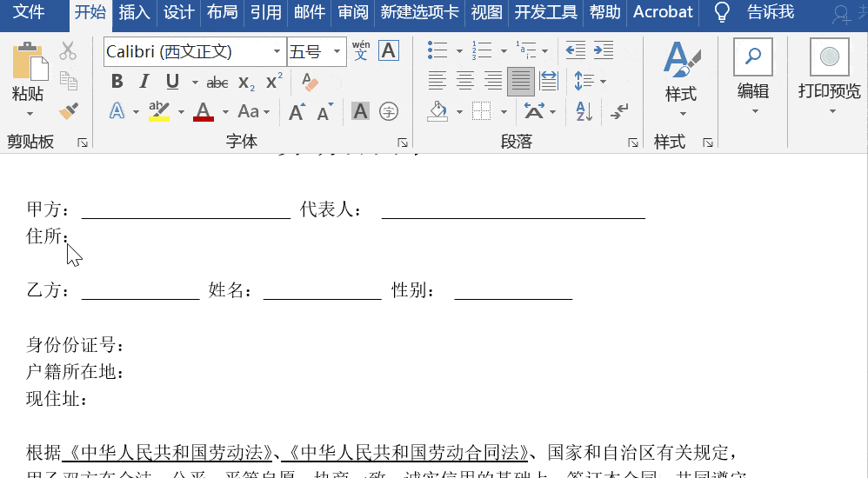This screenshot has width=868, height=478.
Task: Open Asian layout character scaling
Action: pyautogui.click(x=534, y=111)
